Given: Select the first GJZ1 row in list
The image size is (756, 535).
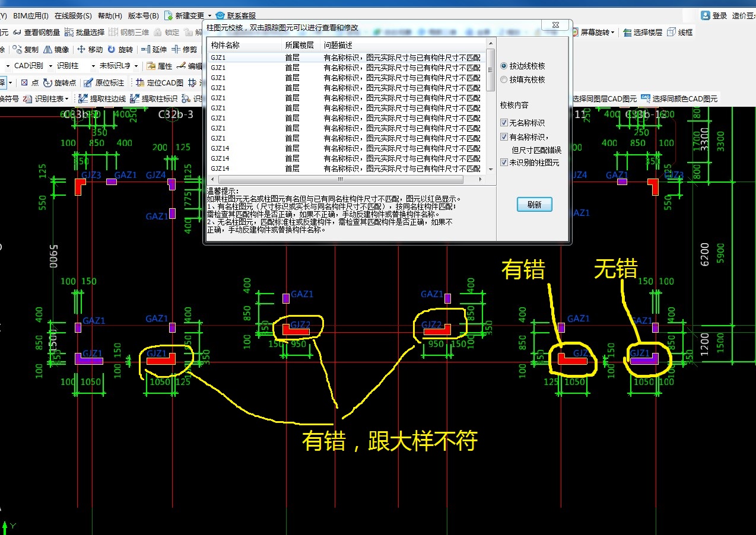Looking at the screenshot, I should 347,58.
